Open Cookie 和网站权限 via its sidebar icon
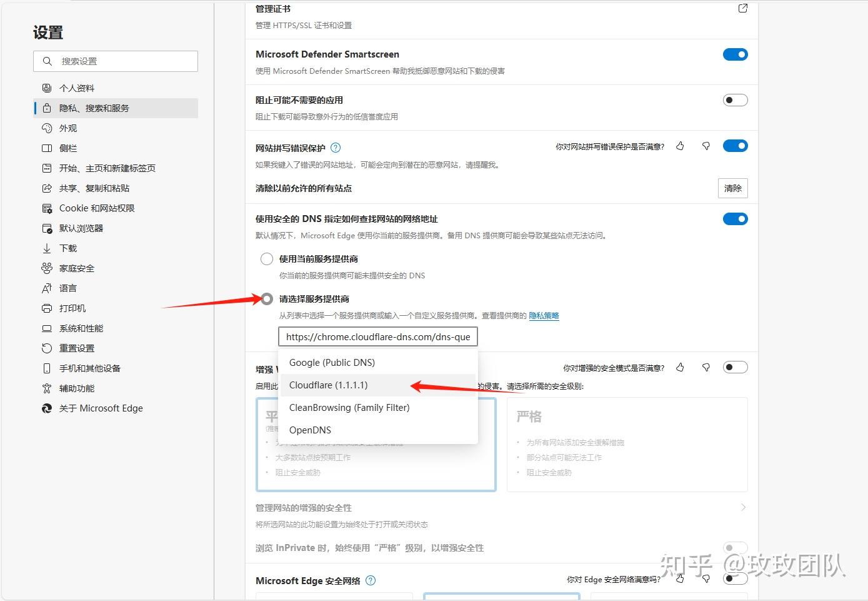This screenshot has height=601, width=868. [x=47, y=208]
